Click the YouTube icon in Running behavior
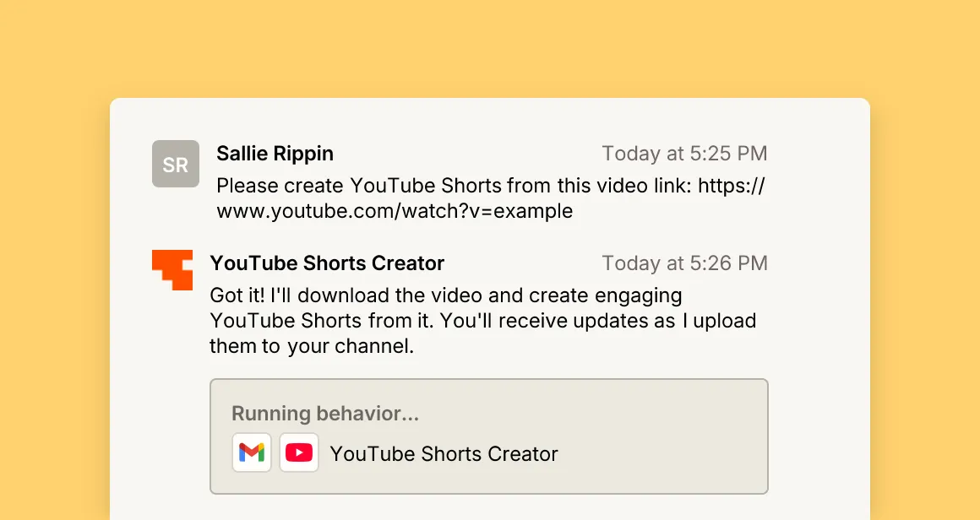This screenshot has height=520, width=980. [x=299, y=452]
